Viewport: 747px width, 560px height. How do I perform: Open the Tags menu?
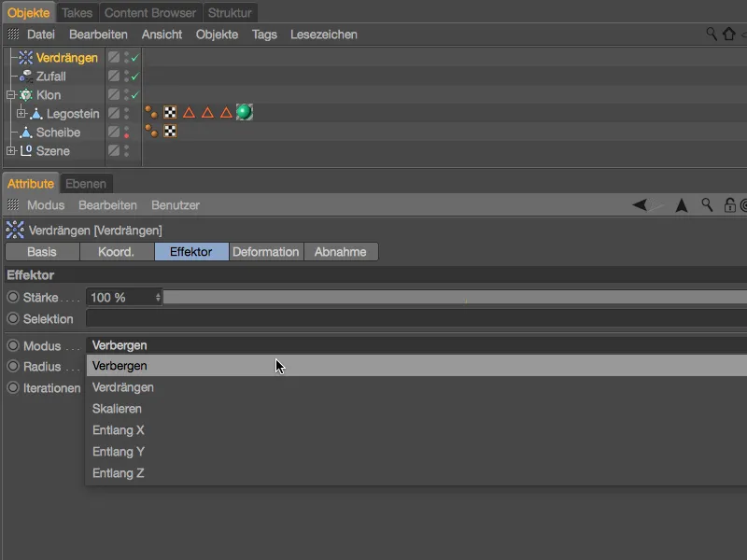264,35
